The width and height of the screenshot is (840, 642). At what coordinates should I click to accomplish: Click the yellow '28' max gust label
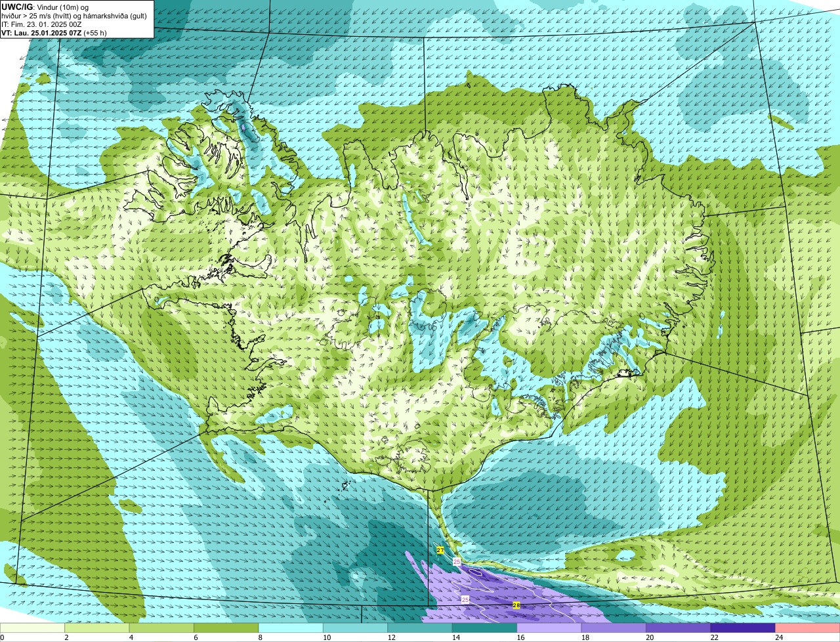click(x=516, y=605)
